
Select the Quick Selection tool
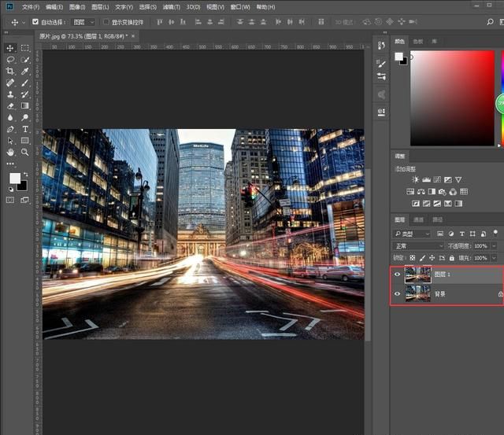tap(24, 60)
